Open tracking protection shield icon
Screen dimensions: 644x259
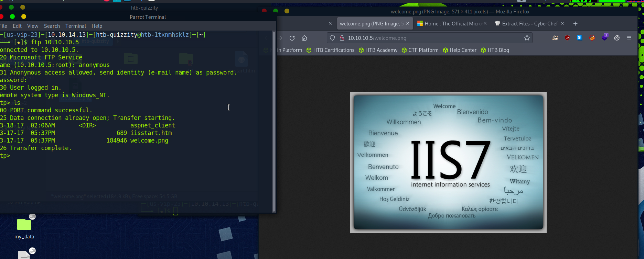coord(332,38)
